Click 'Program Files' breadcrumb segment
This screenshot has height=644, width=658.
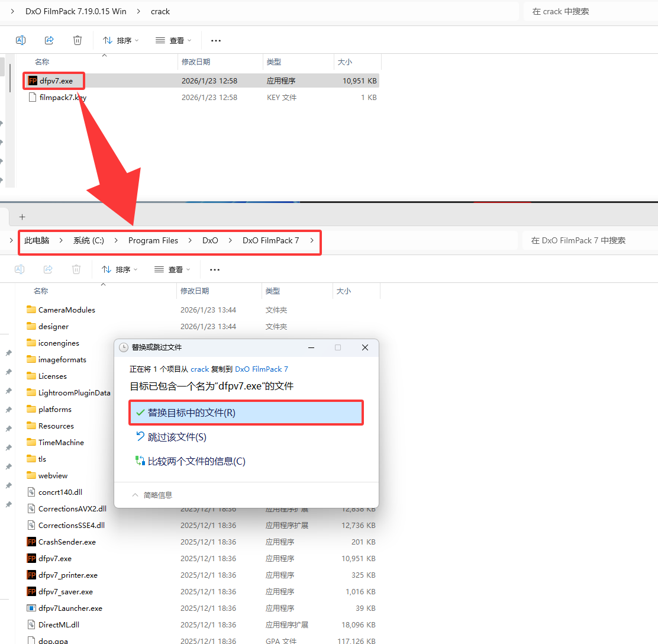pyautogui.click(x=153, y=240)
